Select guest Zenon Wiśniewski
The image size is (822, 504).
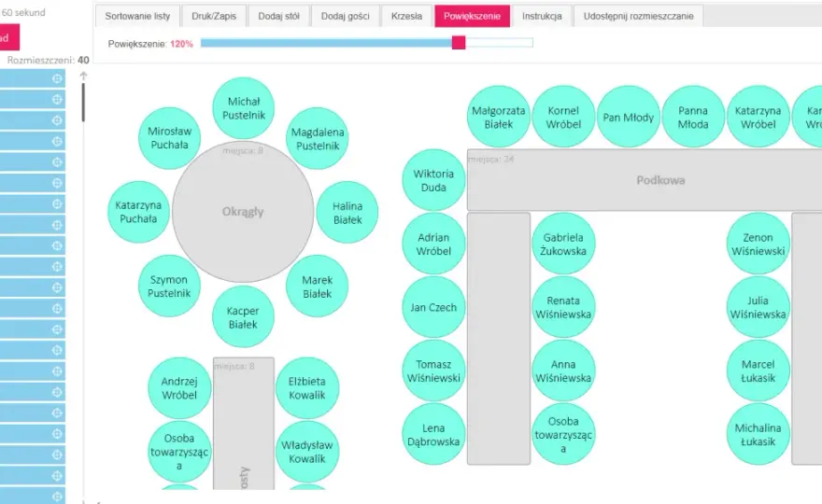758,244
